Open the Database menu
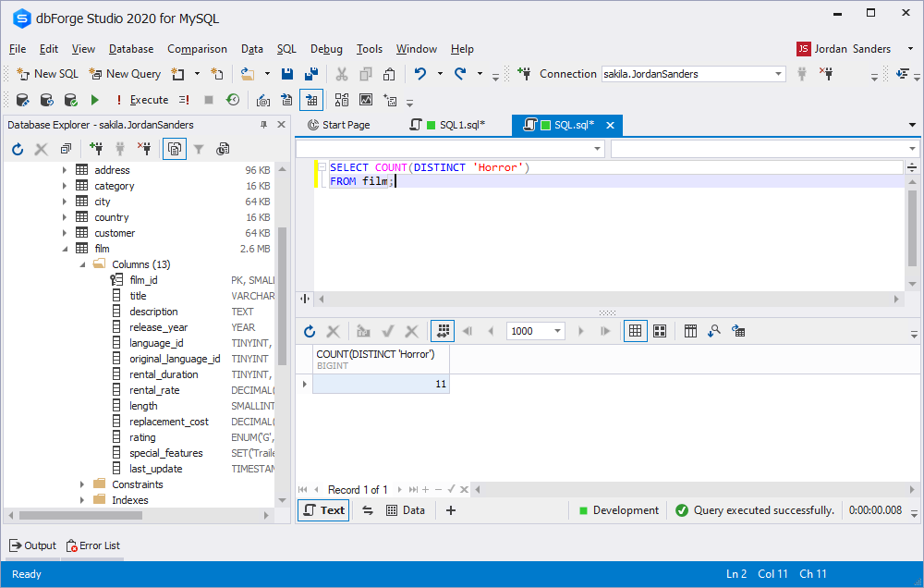The image size is (924, 588). click(130, 49)
